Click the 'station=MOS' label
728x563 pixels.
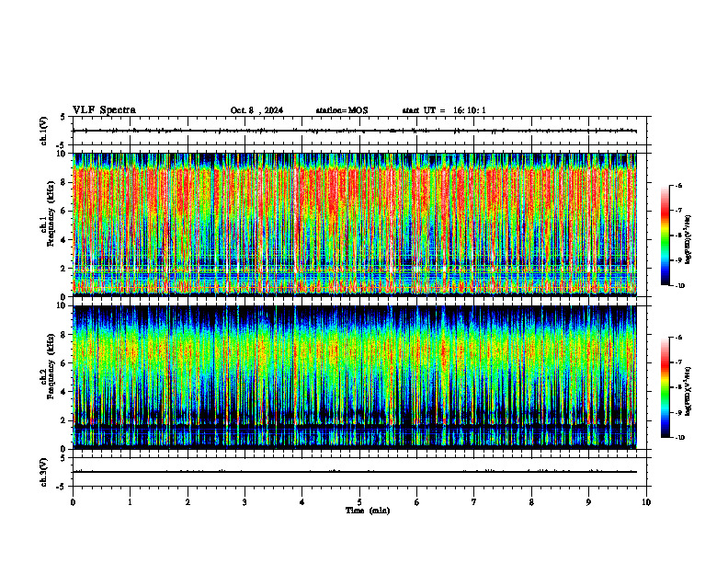342,110
